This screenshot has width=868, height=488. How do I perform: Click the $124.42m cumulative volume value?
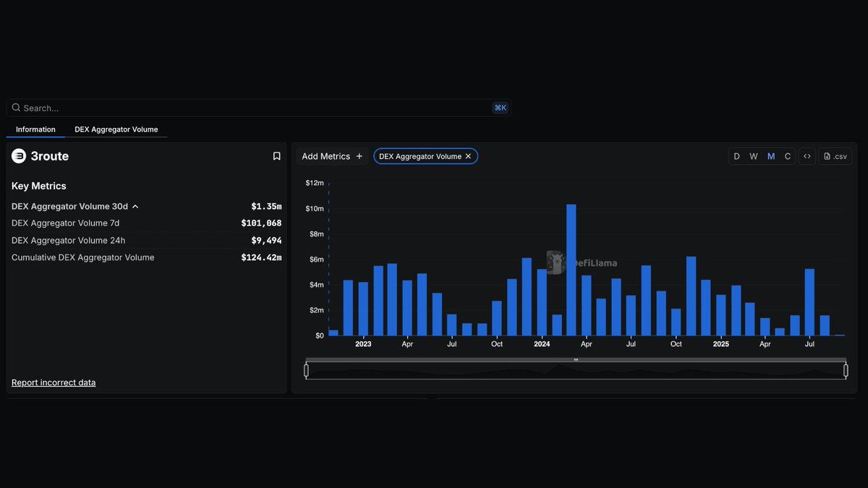(261, 257)
